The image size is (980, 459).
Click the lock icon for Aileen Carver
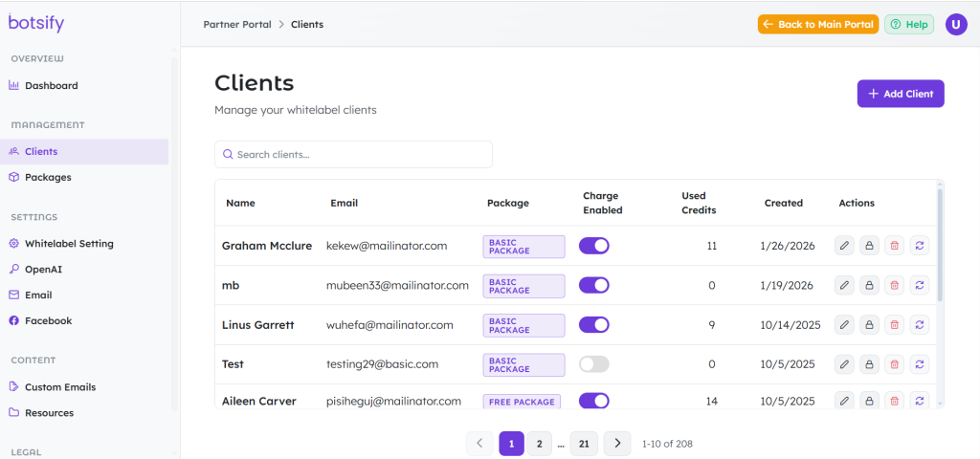869,401
